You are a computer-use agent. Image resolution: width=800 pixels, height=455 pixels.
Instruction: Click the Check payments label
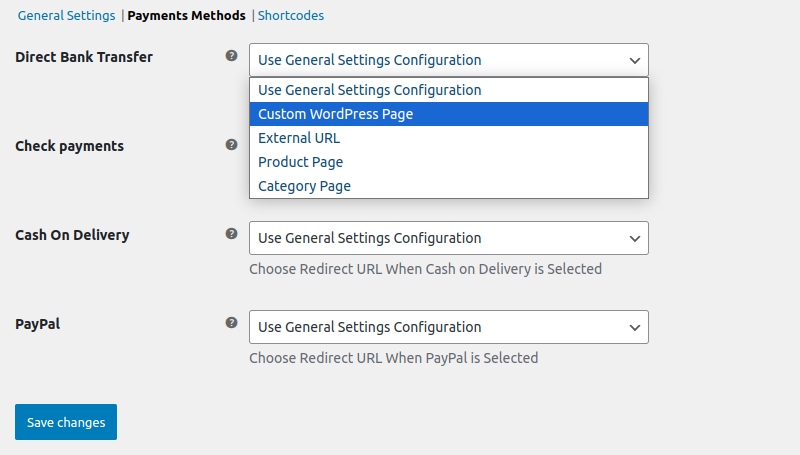[x=70, y=146]
